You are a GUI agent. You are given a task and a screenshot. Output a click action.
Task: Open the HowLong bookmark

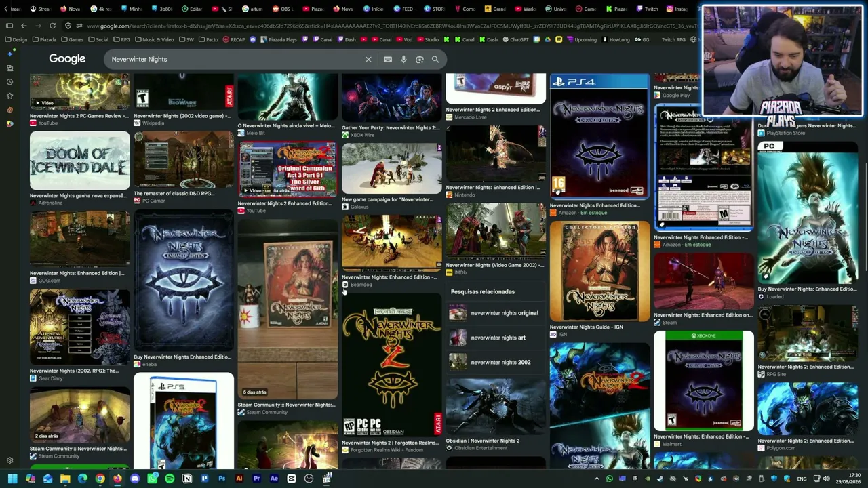(616, 39)
